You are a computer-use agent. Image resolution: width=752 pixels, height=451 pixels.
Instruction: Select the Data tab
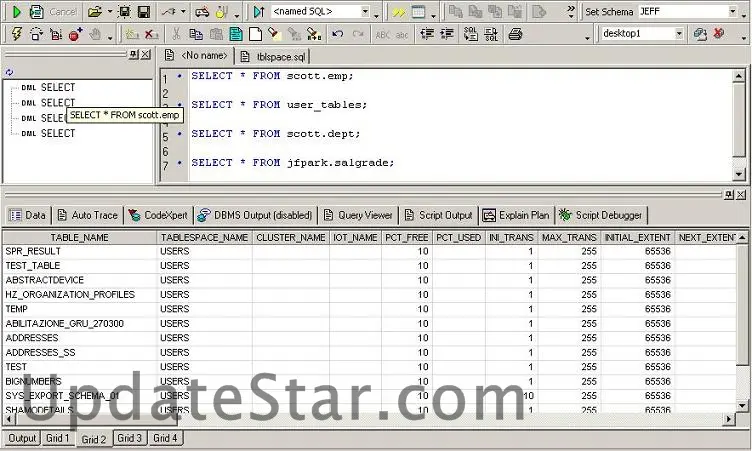27,215
